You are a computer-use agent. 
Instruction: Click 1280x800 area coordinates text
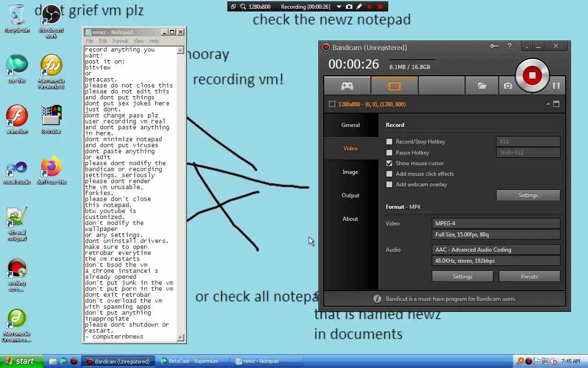(372, 104)
